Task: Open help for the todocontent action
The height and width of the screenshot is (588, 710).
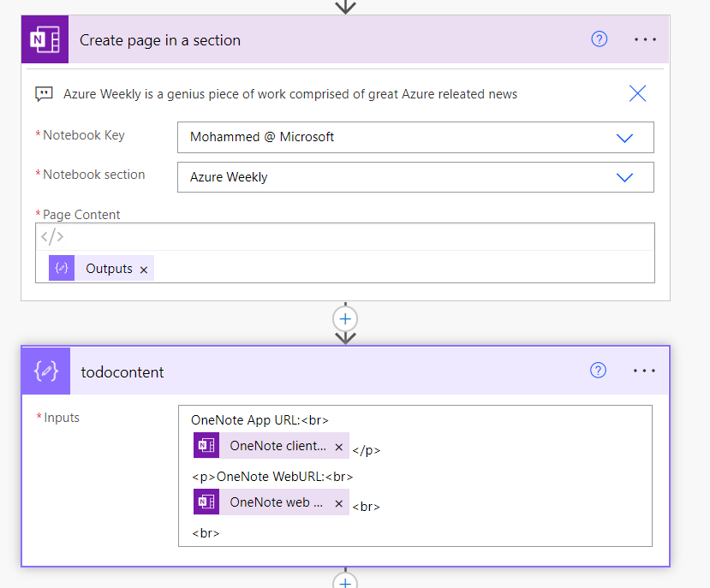Action: point(598,371)
